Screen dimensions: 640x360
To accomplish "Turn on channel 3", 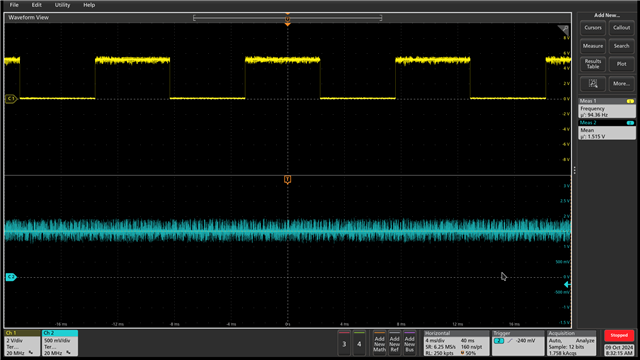I will click(x=344, y=343).
